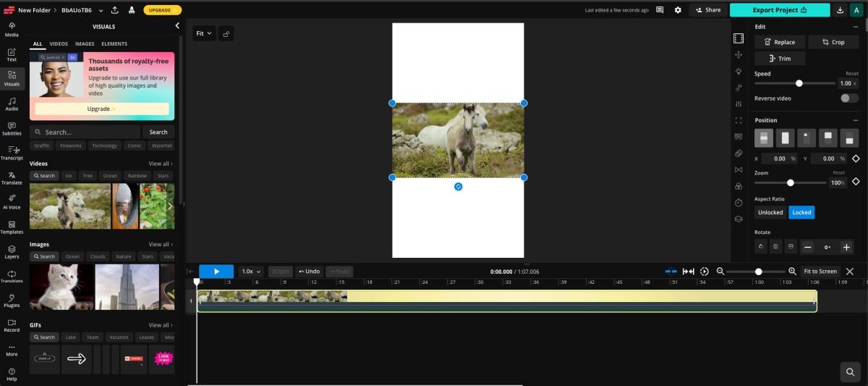Select the move/position arrows icon in right strip
The width and height of the screenshot is (868, 386).
coord(738,55)
